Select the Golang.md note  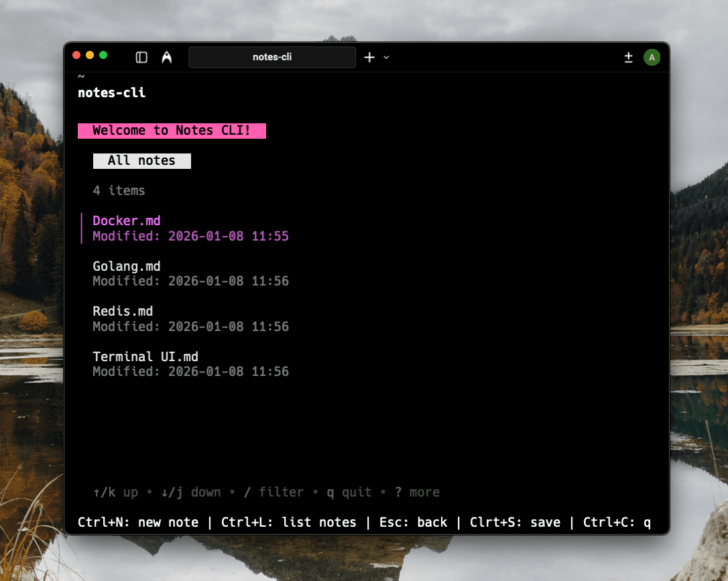tap(126, 265)
